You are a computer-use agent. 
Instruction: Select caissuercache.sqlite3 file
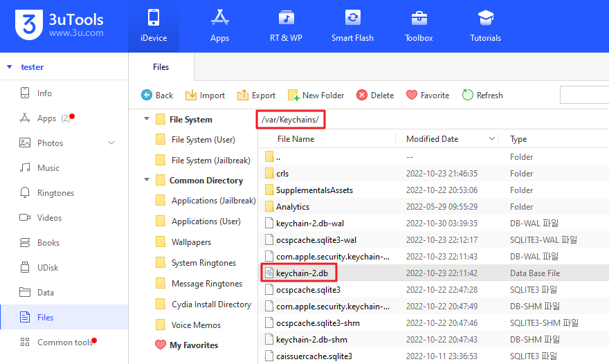click(x=433, y=356)
